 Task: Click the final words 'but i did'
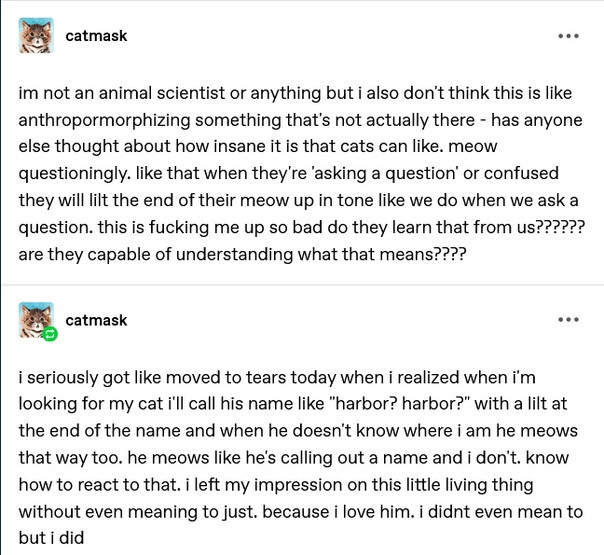[51, 538]
